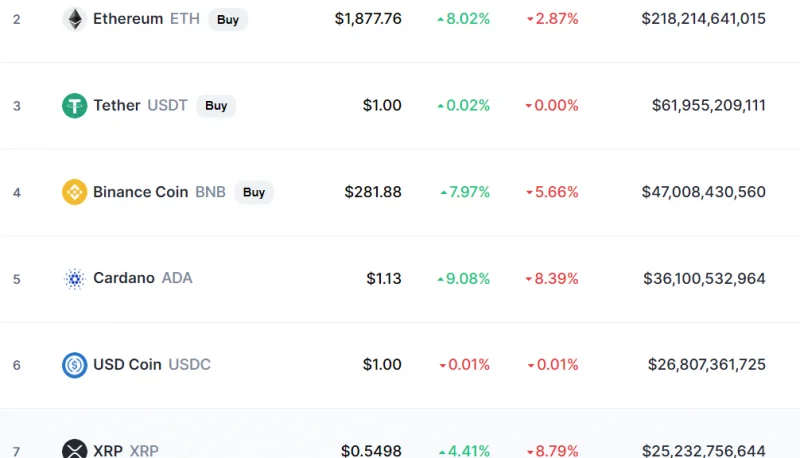The width and height of the screenshot is (800, 458).
Task: Select the XRP price $0.5498
Action: click(371, 451)
